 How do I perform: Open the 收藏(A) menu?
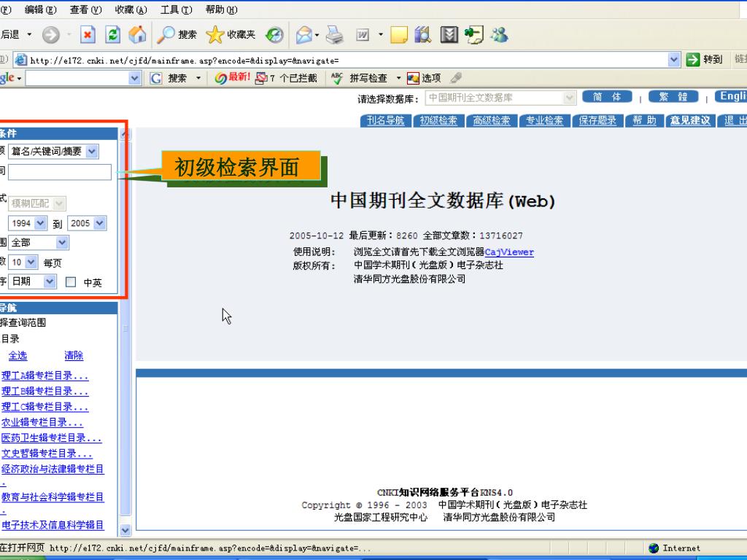[131, 9]
